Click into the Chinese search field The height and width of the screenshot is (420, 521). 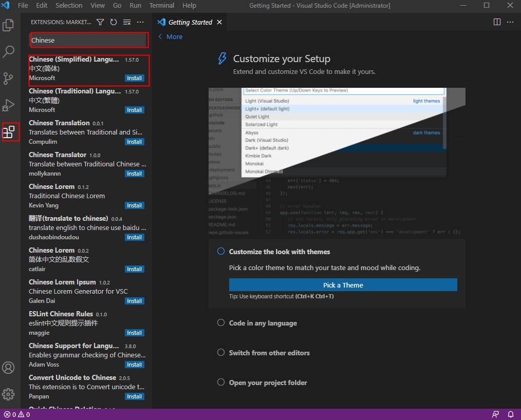89,40
